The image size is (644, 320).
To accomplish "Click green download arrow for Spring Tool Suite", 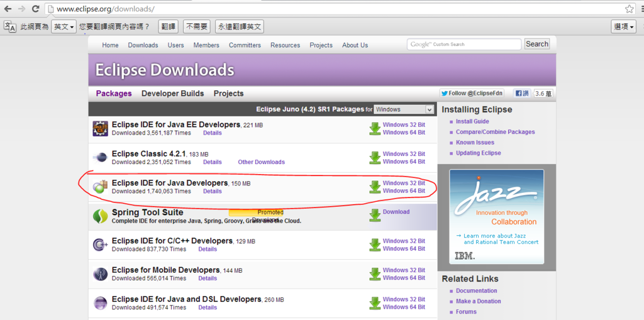I will [375, 215].
